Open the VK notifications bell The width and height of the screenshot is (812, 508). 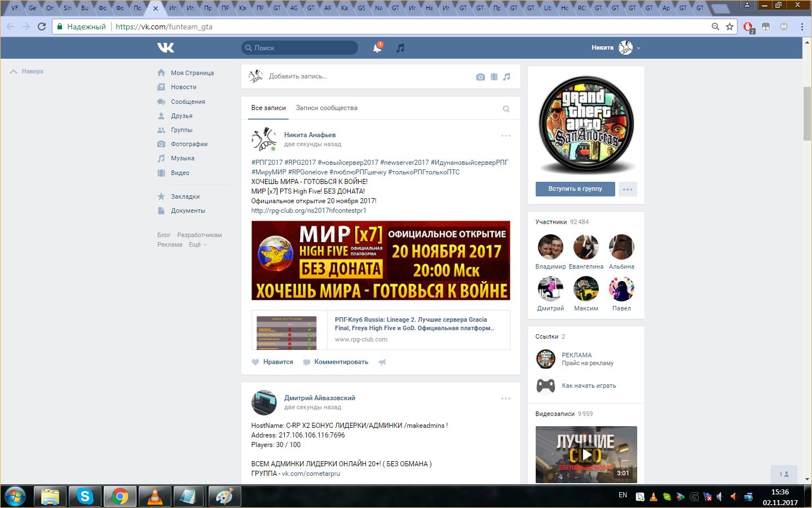tap(377, 48)
